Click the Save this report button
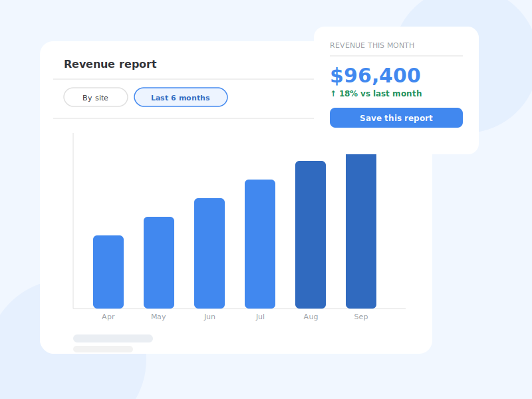The height and width of the screenshot is (399, 532). point(396,118)
